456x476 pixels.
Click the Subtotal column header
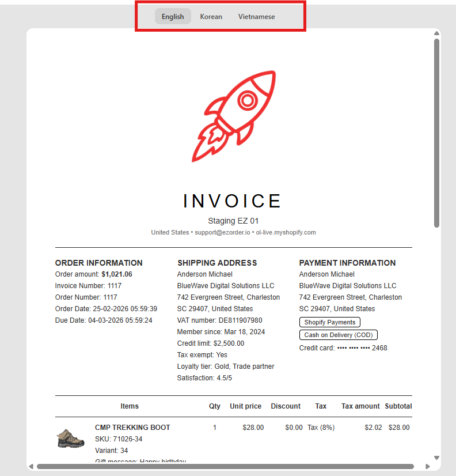[x=398, y=406]
